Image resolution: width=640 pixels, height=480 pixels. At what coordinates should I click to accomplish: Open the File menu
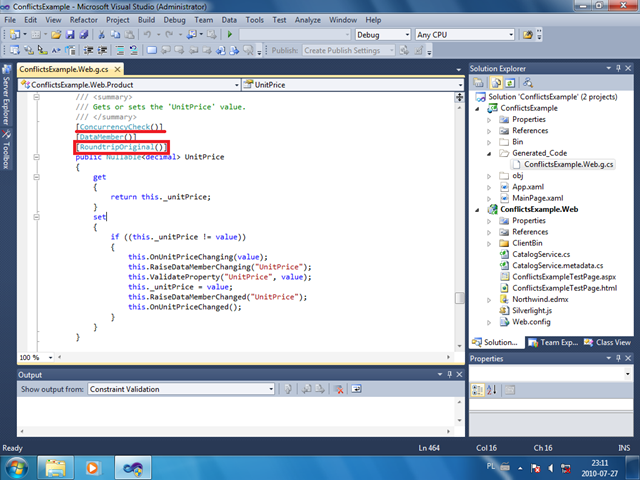click(10, 20)
